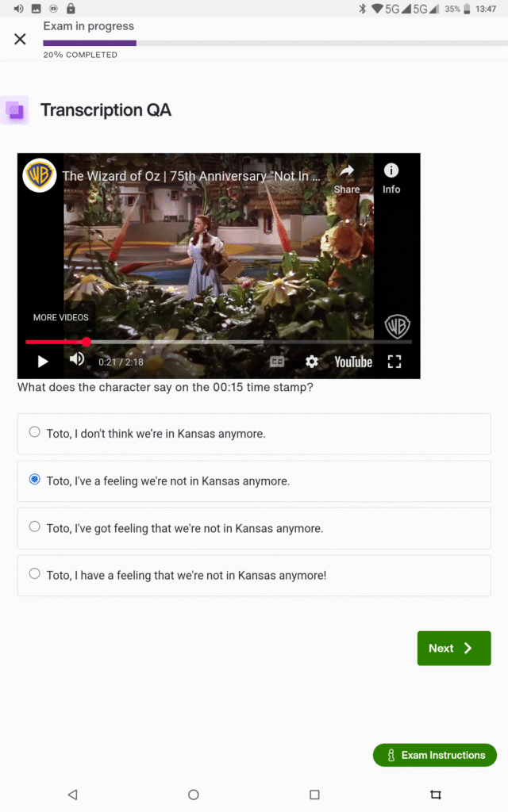508x812 pixels.
Task: Toggle closed captions CC icon
Action: (x=277, y=362)
